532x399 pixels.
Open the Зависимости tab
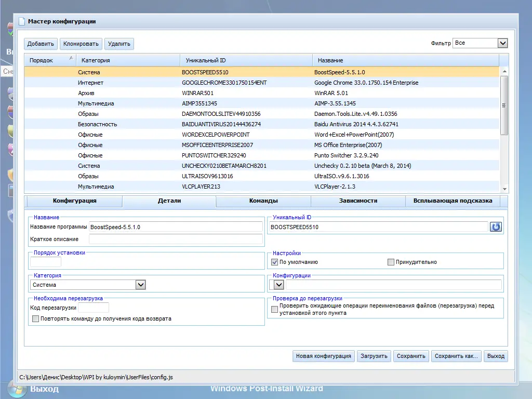point(358,201)
